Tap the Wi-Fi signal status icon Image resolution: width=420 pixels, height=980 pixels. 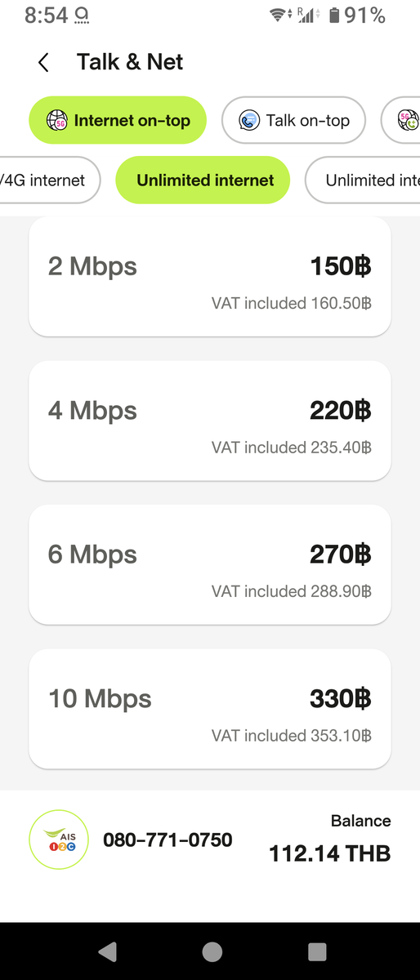coord(279,15)
